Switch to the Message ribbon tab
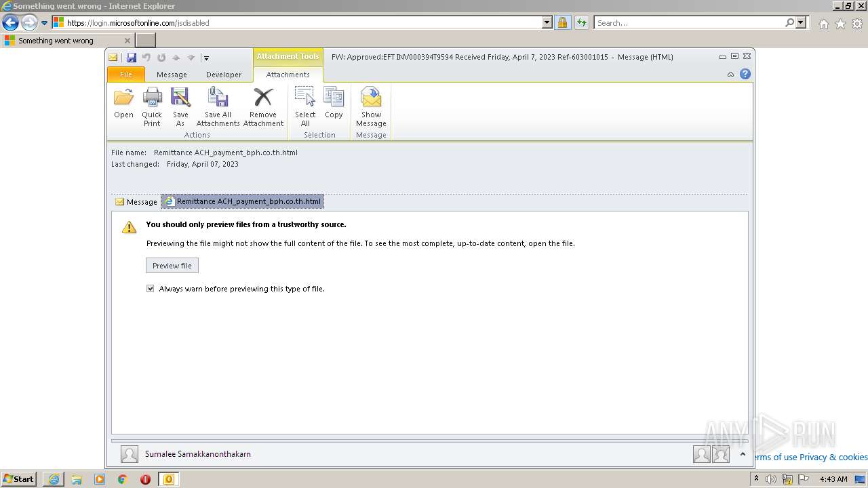This screenshot has width=868, height=488. pyautogui.click(x=172, y=75)
